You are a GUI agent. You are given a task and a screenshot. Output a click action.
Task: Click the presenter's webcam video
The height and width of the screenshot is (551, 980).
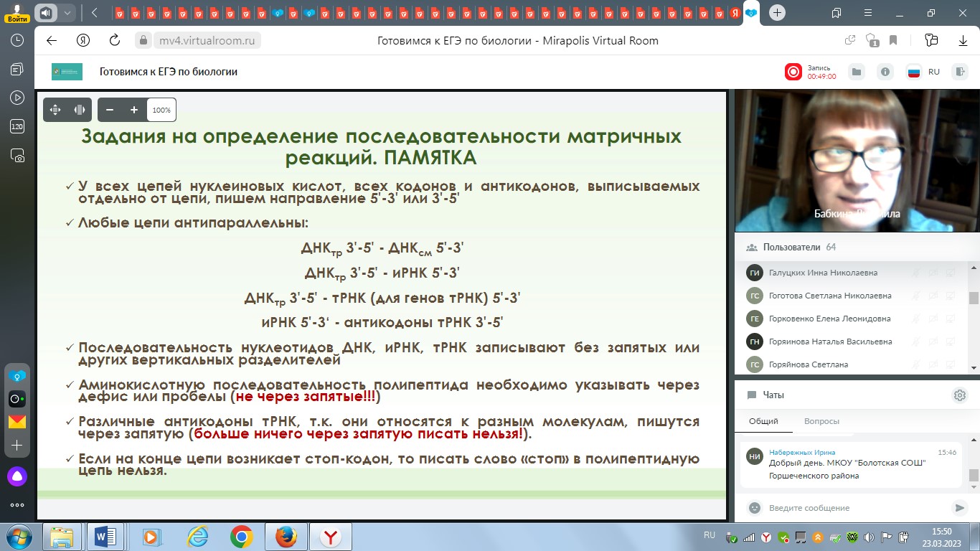click(857, 161)
